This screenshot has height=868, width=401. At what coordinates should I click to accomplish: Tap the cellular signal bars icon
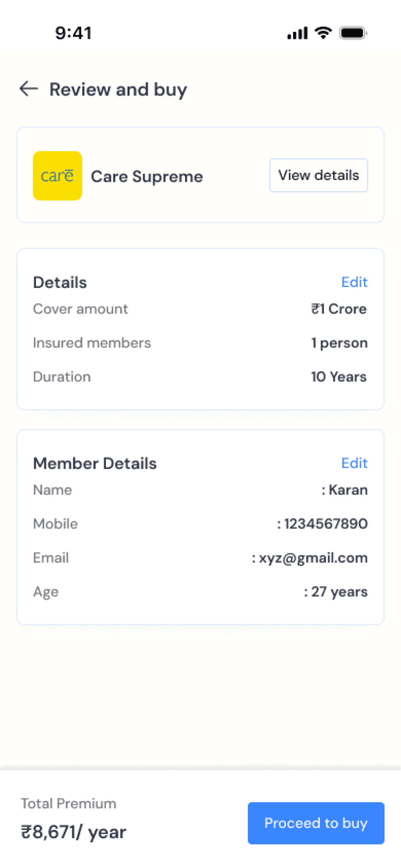click(297, 33)
